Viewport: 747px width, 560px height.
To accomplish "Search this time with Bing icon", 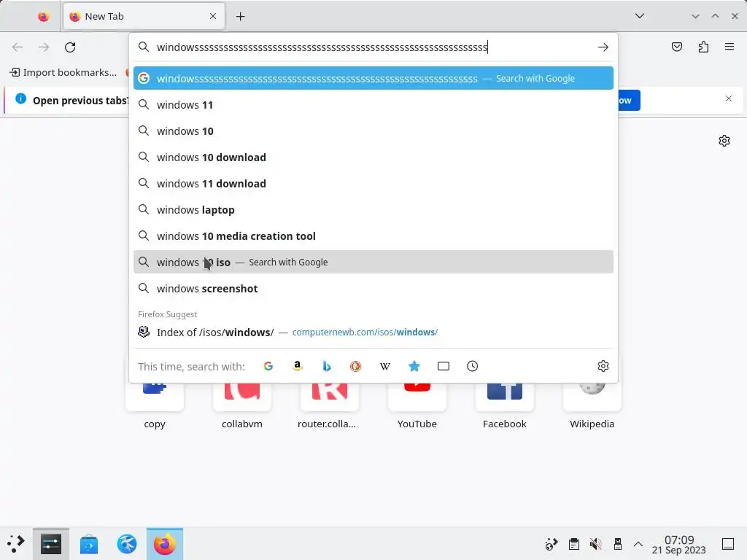I will (x=327, y=366).
